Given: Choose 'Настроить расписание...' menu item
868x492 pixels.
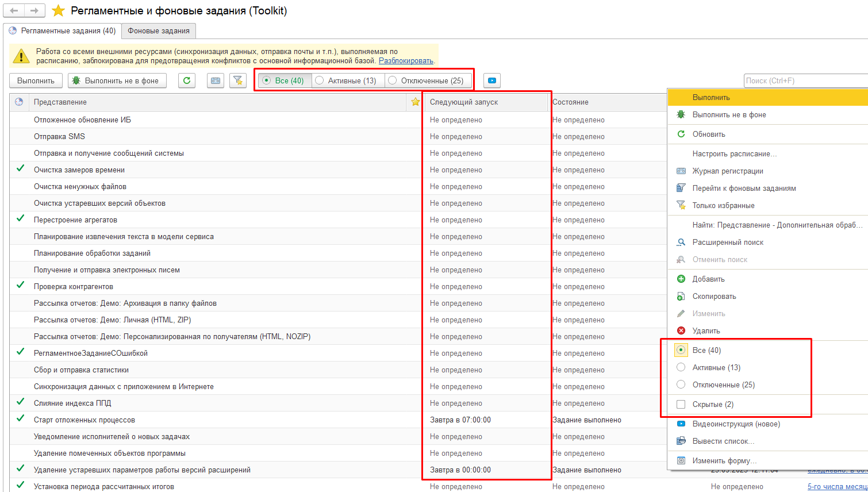Looking at the screenshot, I should [x=734, y=153].
